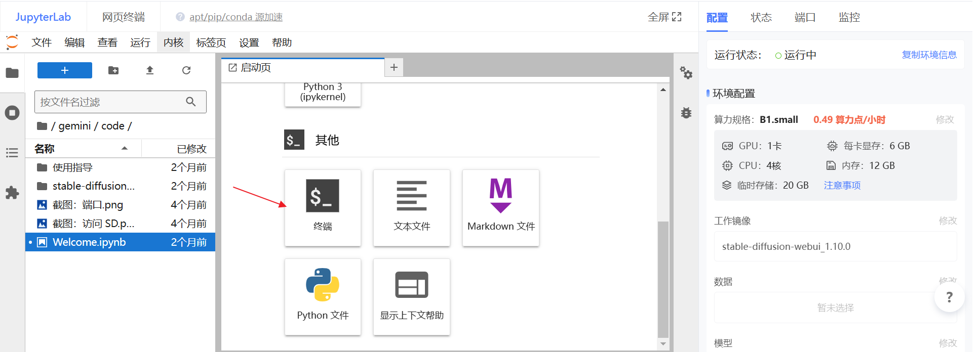Open the 内核 menu
The image size is (980, 352).
click(173, 42)
